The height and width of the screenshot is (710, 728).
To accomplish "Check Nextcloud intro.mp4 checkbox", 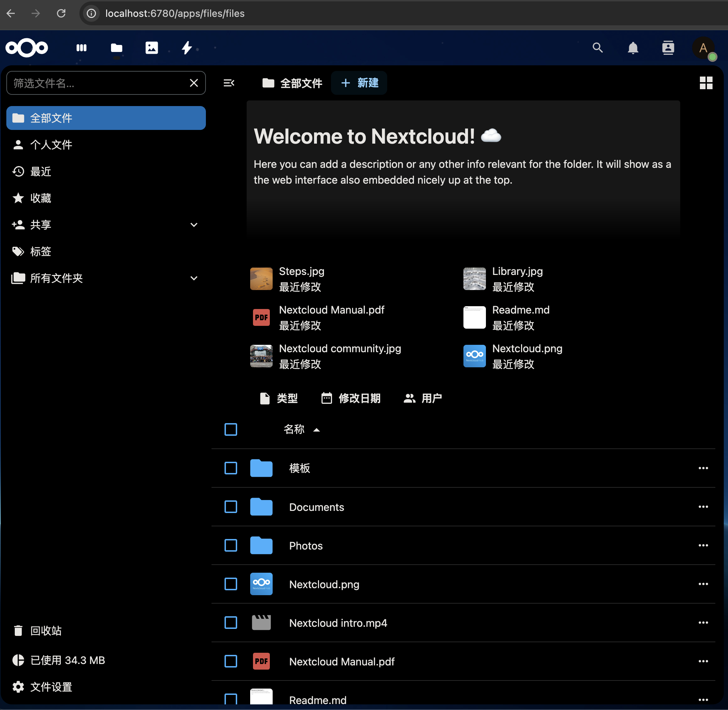I will coord(230,622).
